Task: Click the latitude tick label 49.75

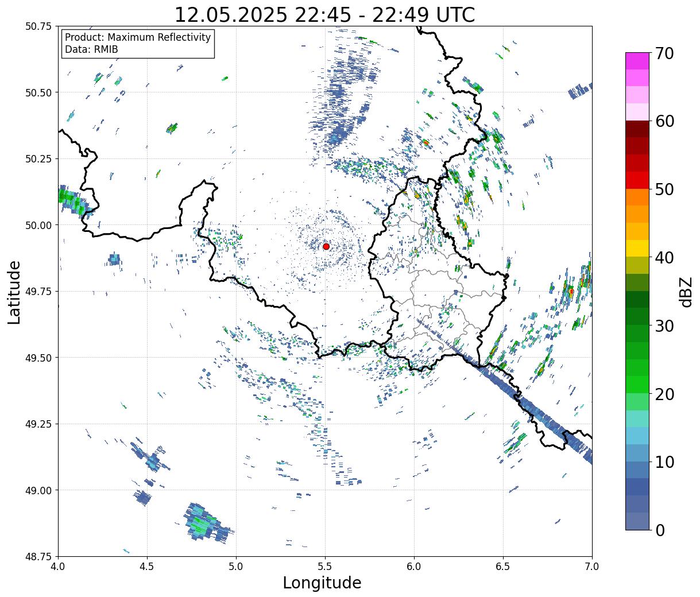Action: [x=38, y=292]
